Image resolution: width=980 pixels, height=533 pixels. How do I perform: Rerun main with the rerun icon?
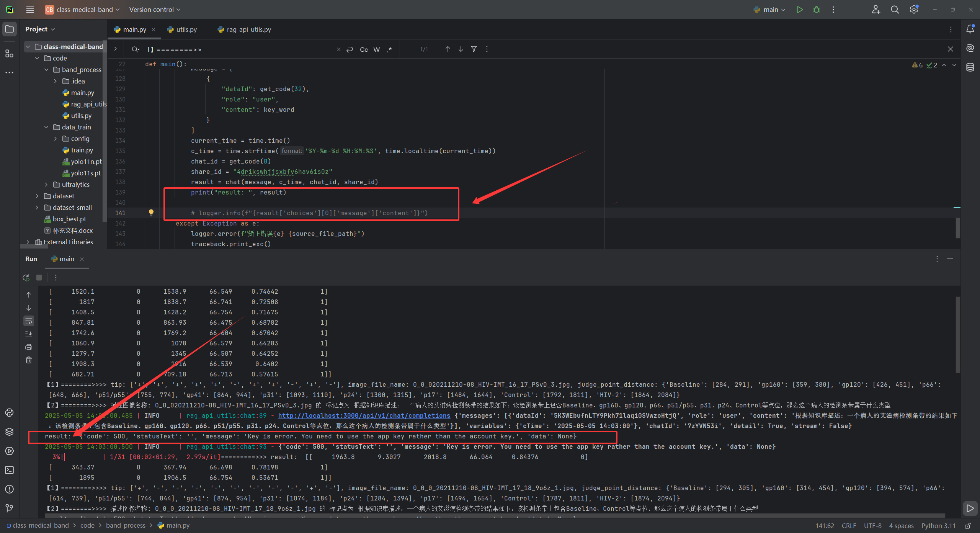coord(26,278)
